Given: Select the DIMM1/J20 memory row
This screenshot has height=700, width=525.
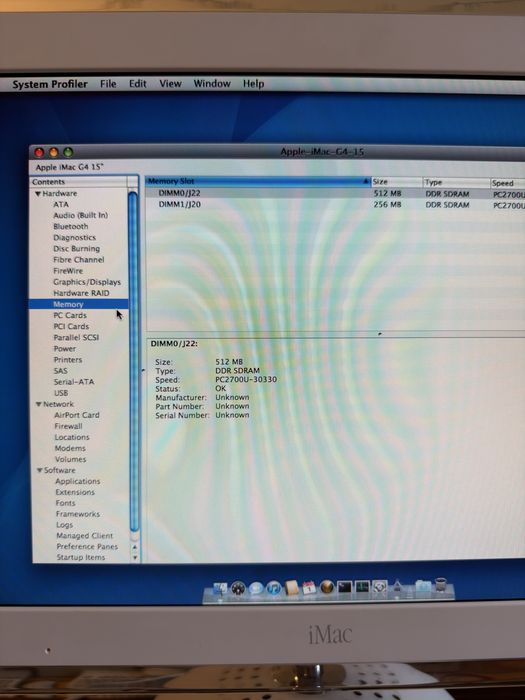Looking at the screenshot, I should 335,204.
